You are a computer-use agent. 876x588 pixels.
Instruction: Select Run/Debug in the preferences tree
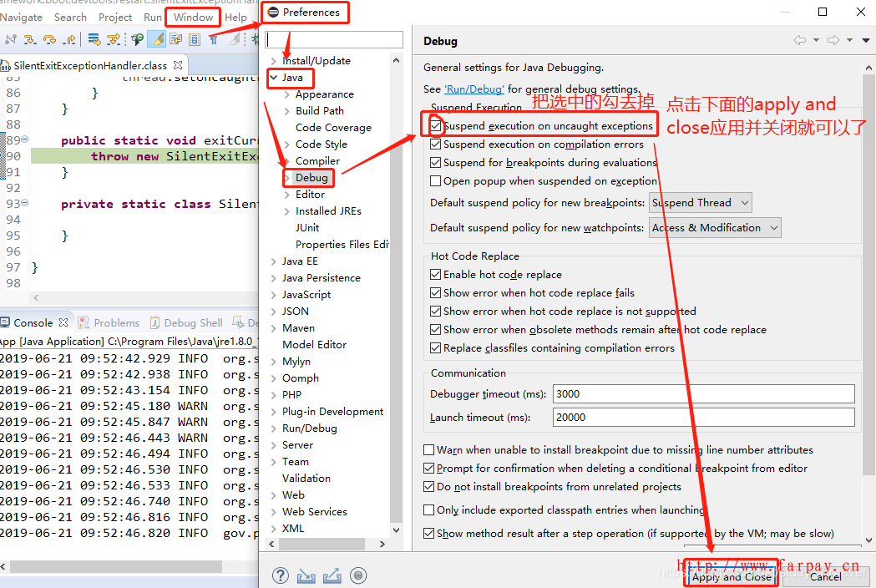pos(309,428)
